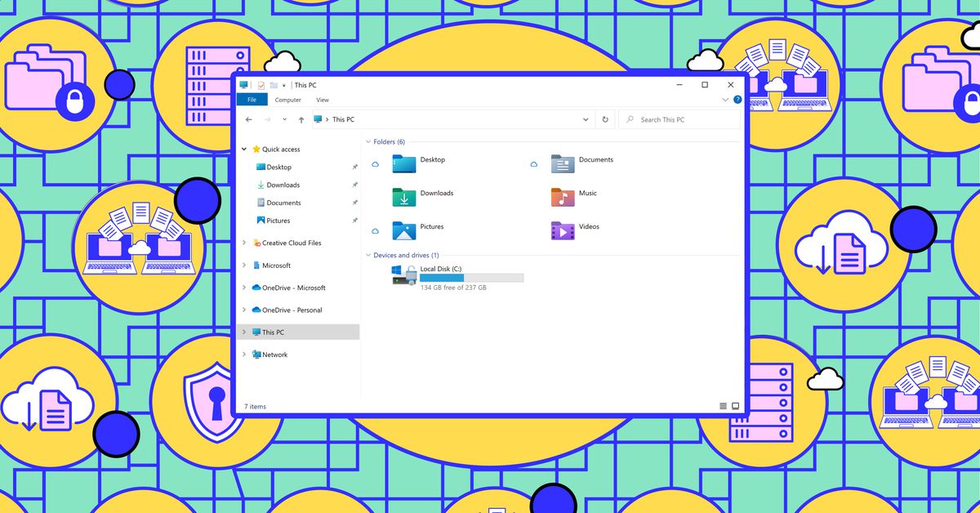The width and height of the screenshot is (980, 513).
Task: Expand the This PC tree node
Action: (x=244, y=332)
